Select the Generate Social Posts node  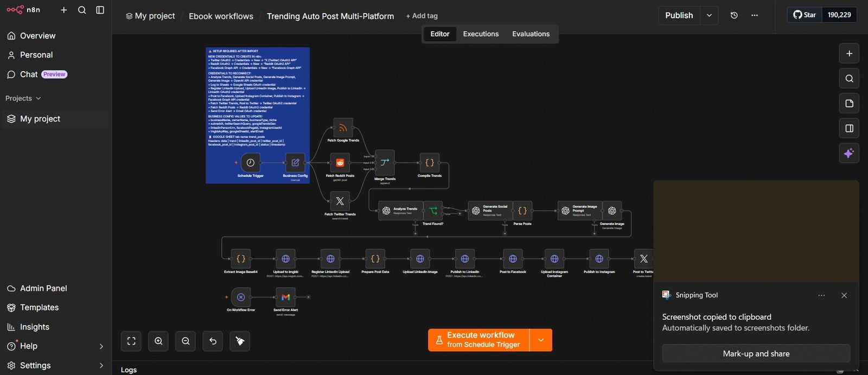tap(490, 211)
